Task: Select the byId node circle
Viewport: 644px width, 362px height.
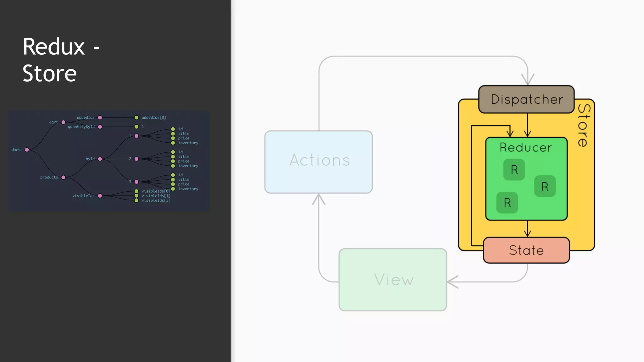Action: 100,159
